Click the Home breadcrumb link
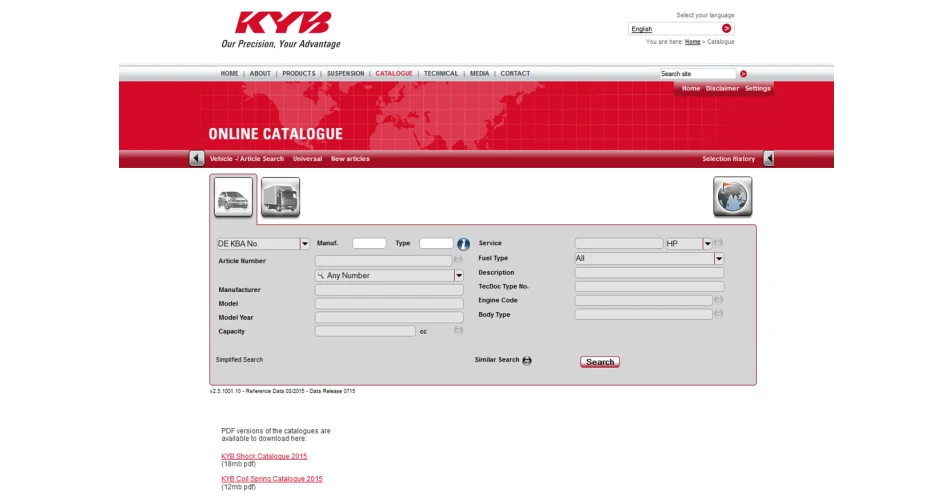952x500 pixels. [x=693, y=42]
